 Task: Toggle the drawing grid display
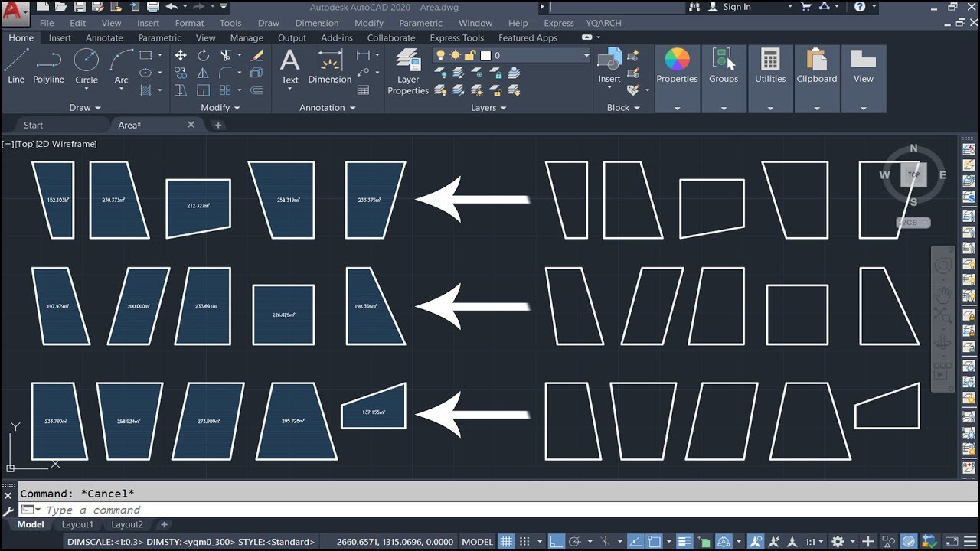tap(506, 542)
